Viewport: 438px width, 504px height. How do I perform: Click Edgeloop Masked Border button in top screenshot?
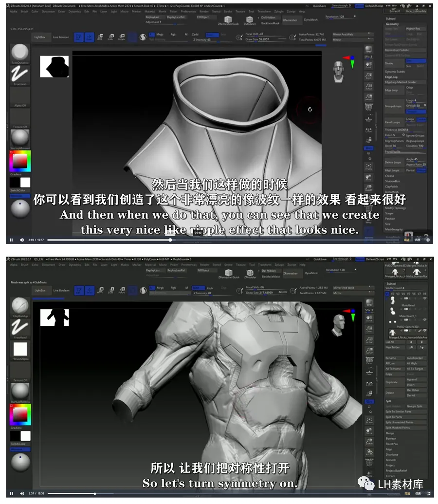[x=405, y=82]
